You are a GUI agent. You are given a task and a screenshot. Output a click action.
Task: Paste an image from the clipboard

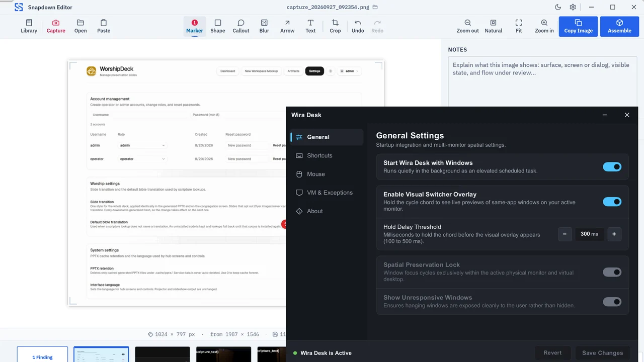coord(104,26)
